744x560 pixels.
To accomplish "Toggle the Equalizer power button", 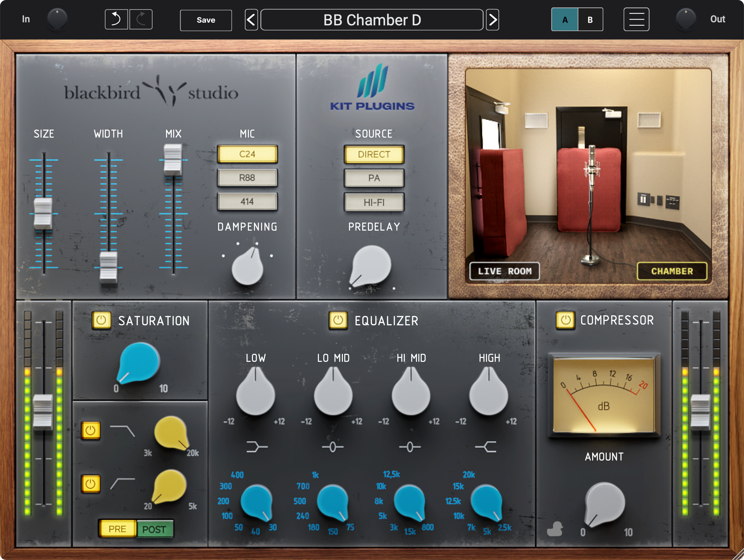I will coord(338,320).
